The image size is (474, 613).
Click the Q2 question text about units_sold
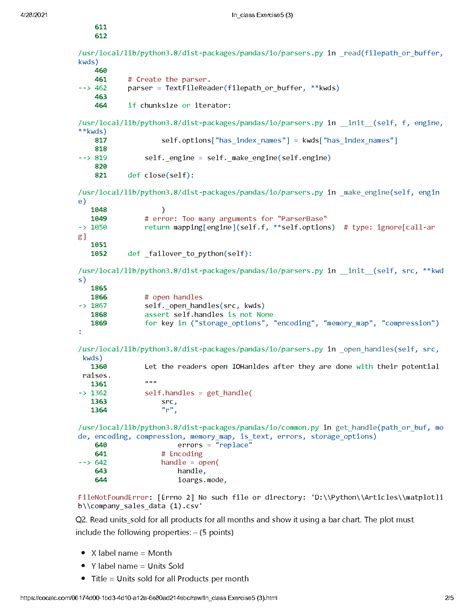(245, 526)
